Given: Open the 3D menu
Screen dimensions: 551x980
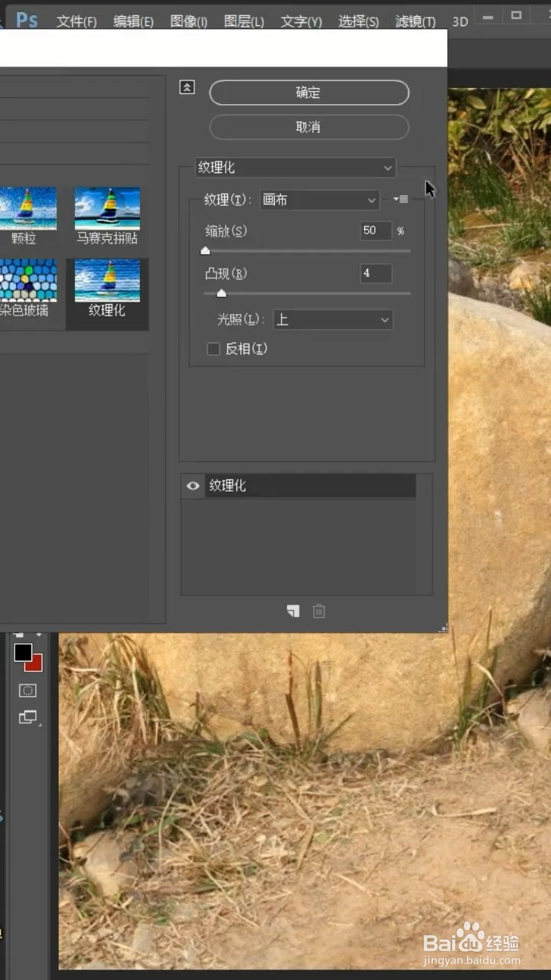Looking at the screenshot, I should (460, 21).
